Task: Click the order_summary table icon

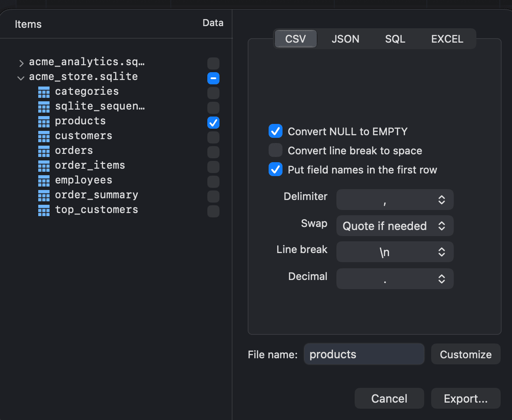Action: pos(44,196)
